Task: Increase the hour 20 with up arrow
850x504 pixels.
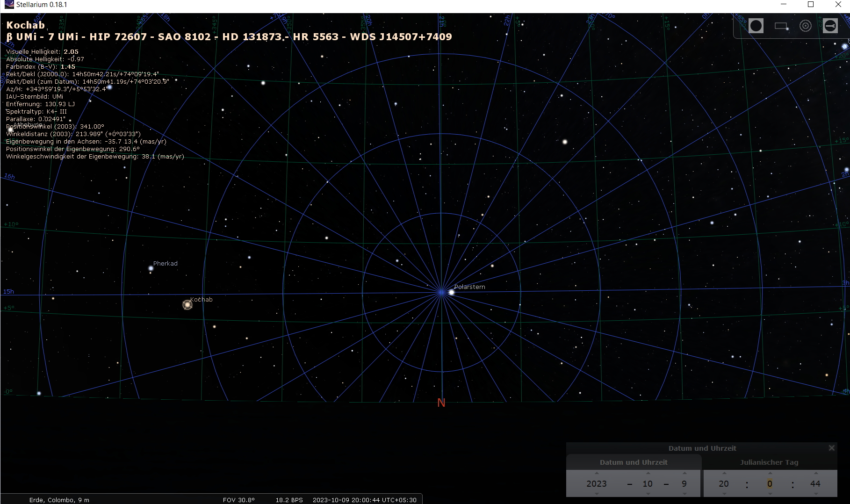Action: tap(724, 473)
